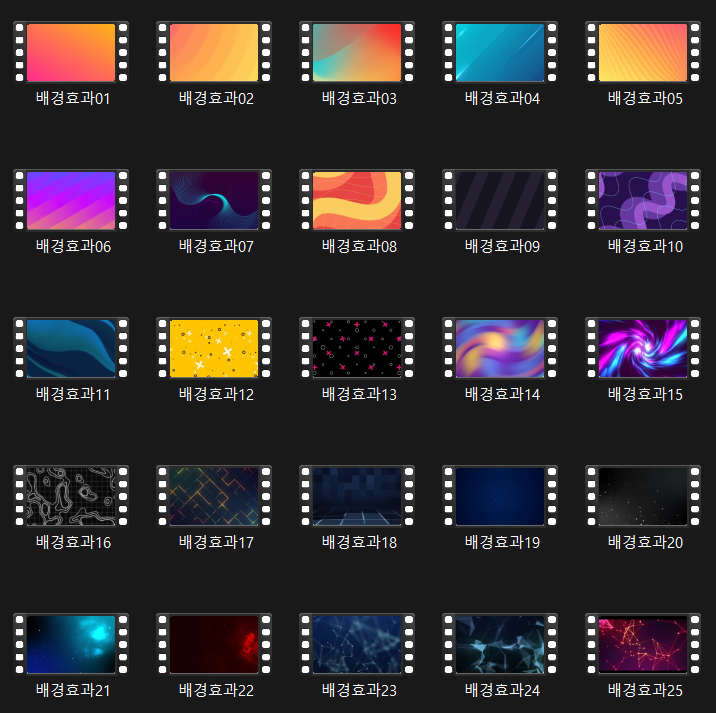Viewport: 716px width, 713px height.
Task: Select 배경효과25 pink network lines background
Action: pyautogui.click(x=643, y=644)
